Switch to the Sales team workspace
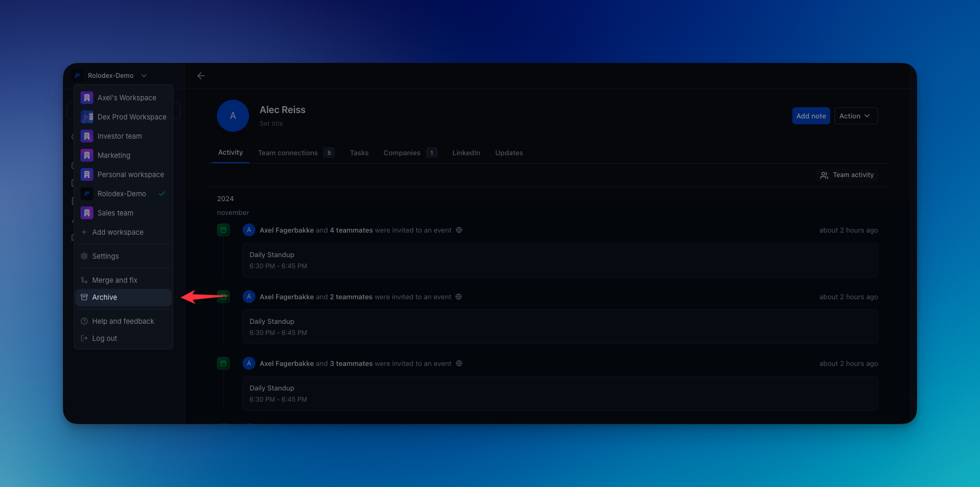The width and height of the screenshot is (980, 487). point(123,213)
